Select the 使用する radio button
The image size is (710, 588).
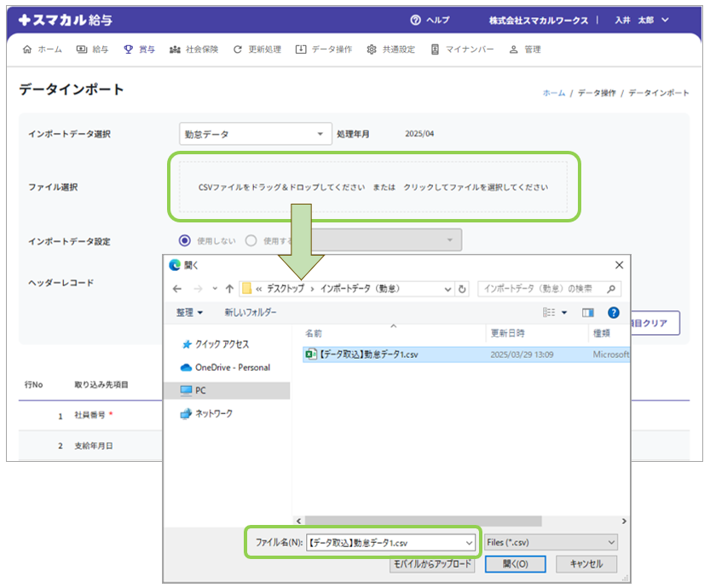251,240
